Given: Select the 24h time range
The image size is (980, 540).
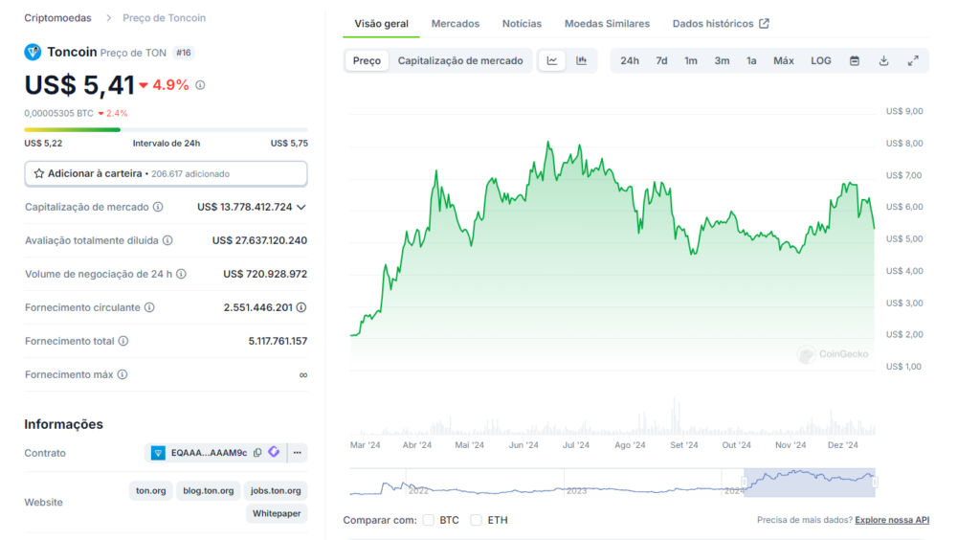Looking at the screenshot, I should coord(630,60).
